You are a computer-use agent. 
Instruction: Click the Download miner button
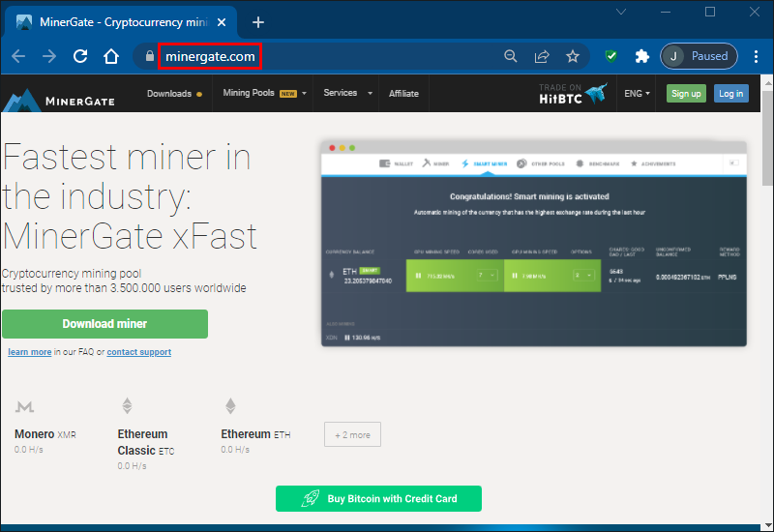pos(104,324)
